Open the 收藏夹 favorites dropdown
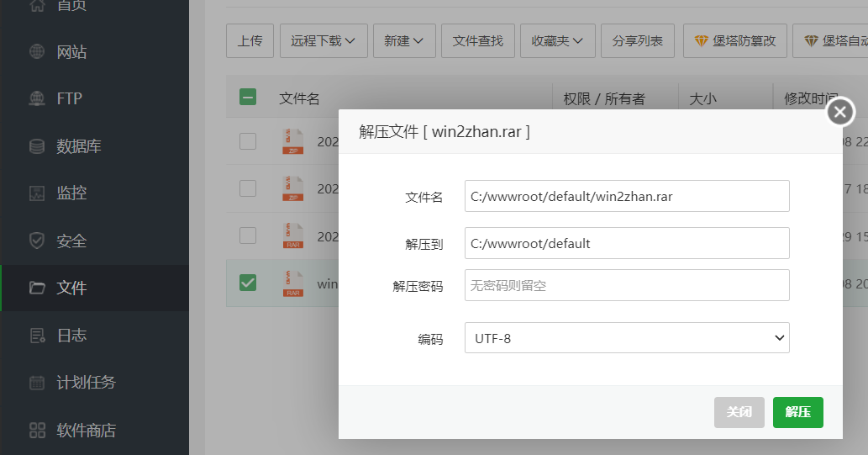868x455 pixels. click(x=558, y=40)
